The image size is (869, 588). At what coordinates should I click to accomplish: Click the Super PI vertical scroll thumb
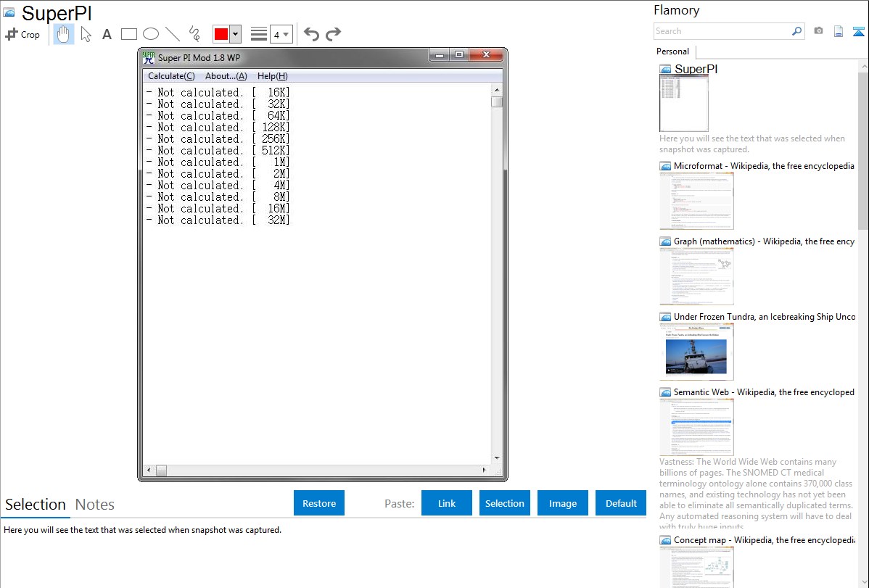pyautogui.click(x=497, y=102)
